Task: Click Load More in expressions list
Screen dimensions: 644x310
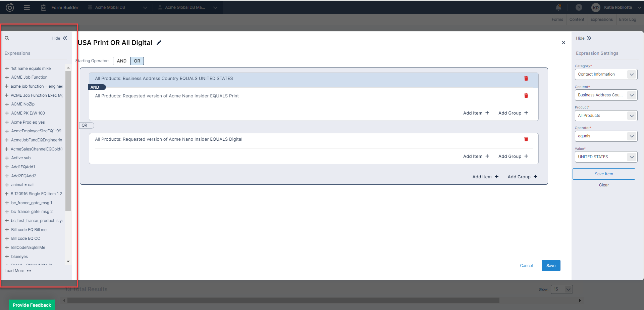Action: pyautogui.click(x=14, y=271)
